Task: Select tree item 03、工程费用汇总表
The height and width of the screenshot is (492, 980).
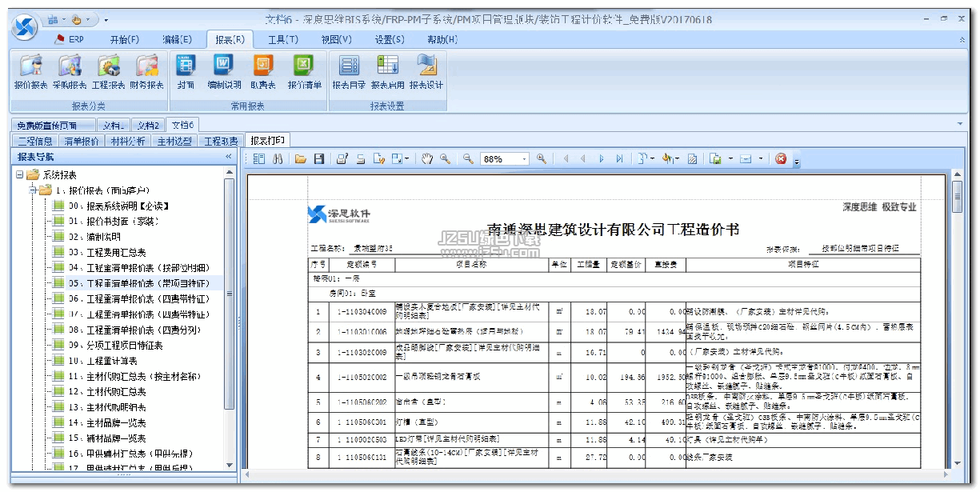Action: 101,252
